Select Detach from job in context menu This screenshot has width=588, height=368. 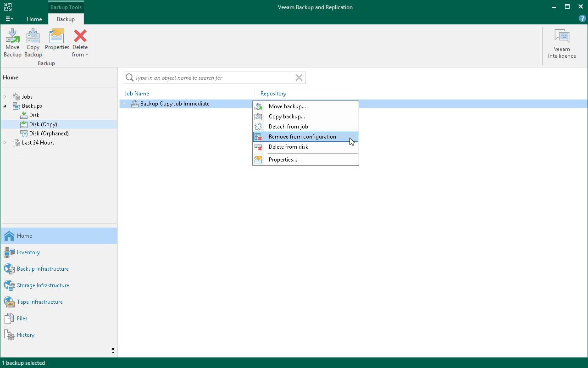[288, 127]
